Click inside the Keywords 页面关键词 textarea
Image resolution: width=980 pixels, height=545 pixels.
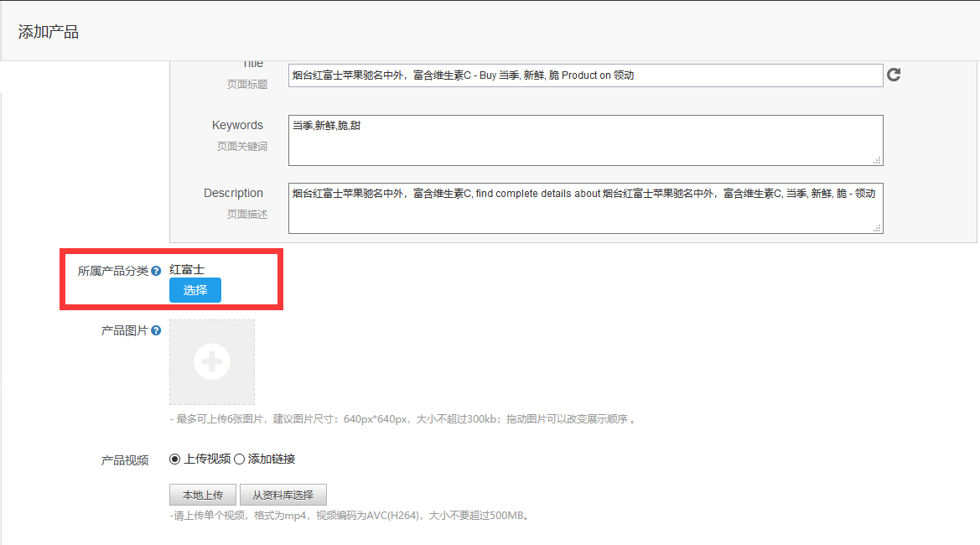point(584,141)
